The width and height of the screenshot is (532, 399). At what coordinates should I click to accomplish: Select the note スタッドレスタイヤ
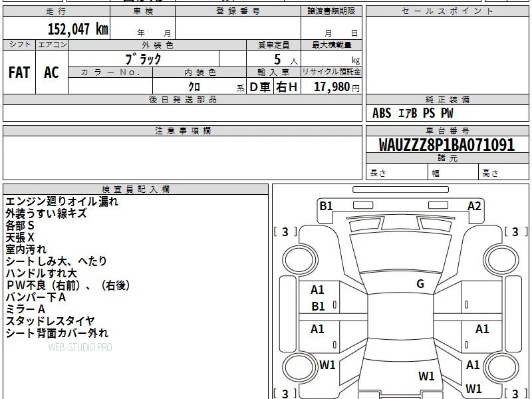50,321
